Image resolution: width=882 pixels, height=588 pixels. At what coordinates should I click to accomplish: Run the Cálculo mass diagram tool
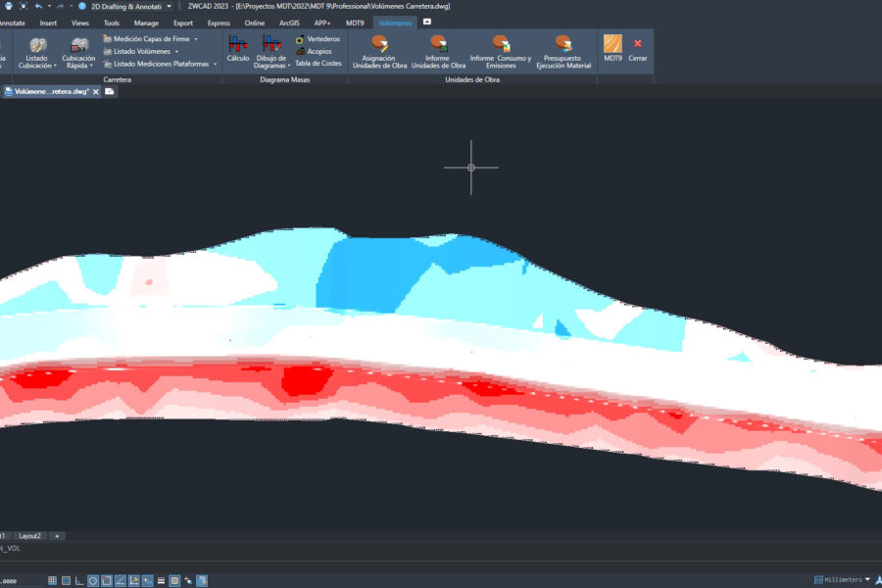pyautogui.click(x=238, y=49)
